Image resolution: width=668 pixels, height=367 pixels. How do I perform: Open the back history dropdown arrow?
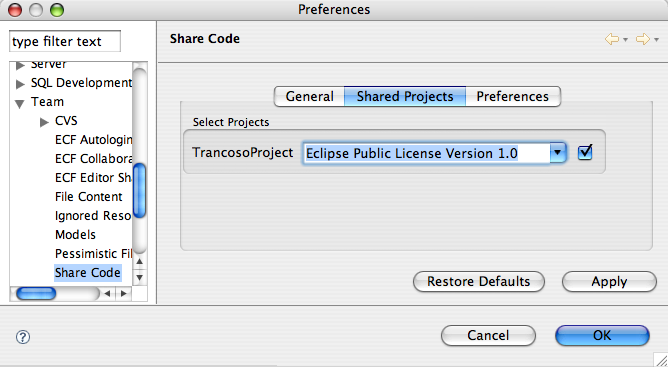tap(625, 40)
